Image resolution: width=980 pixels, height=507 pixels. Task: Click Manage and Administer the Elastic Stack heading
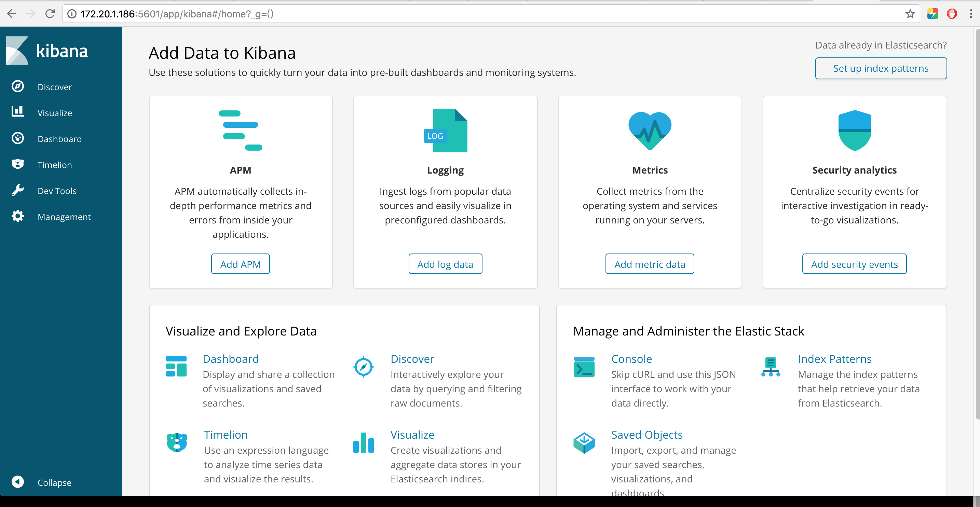[x=689, y=331]
